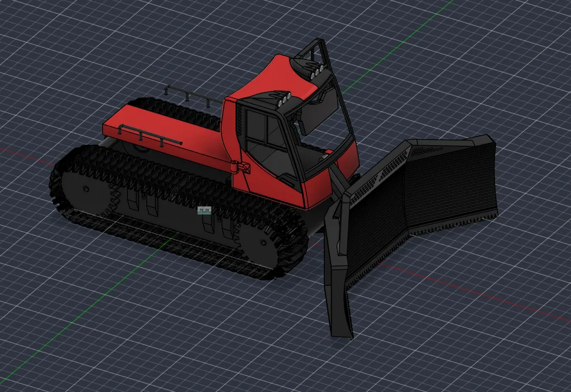Viewport: 571px width, 392px height.
Task: Select the front light bar above the windshield
Action: (x=285, y=99)
